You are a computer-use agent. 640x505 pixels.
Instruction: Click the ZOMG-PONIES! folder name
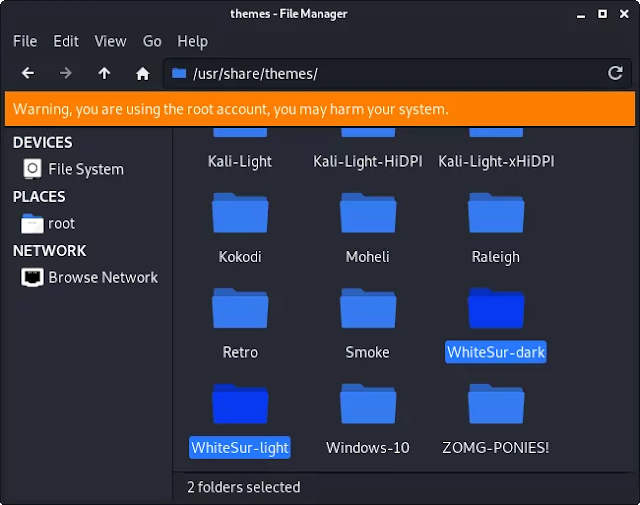point(496,447)
